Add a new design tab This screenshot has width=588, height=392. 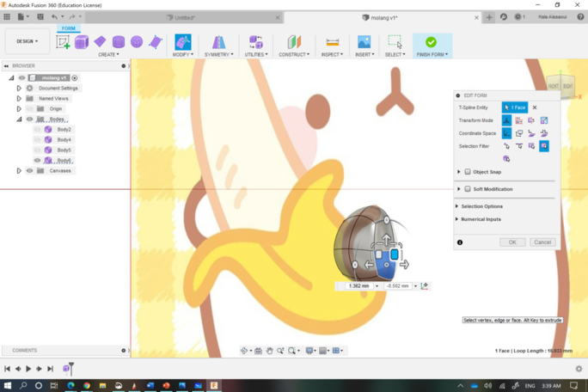(x=489, y=17)
